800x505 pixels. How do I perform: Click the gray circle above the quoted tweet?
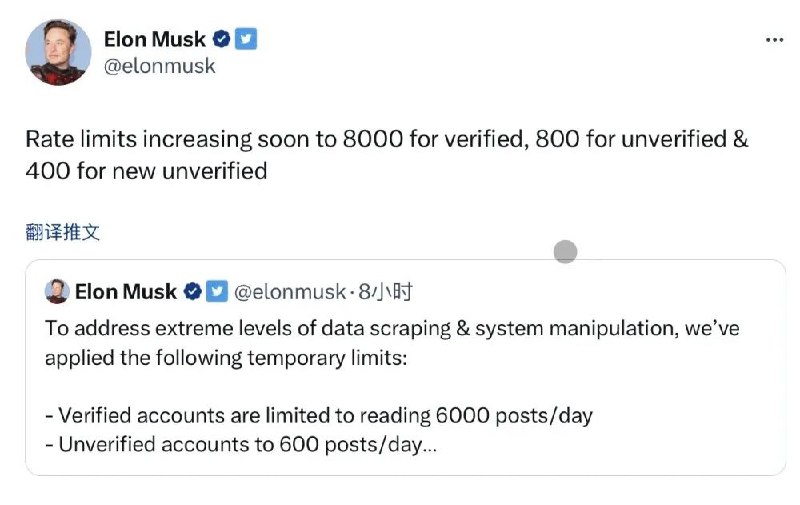pyautogui.click(x=566, y=252)
